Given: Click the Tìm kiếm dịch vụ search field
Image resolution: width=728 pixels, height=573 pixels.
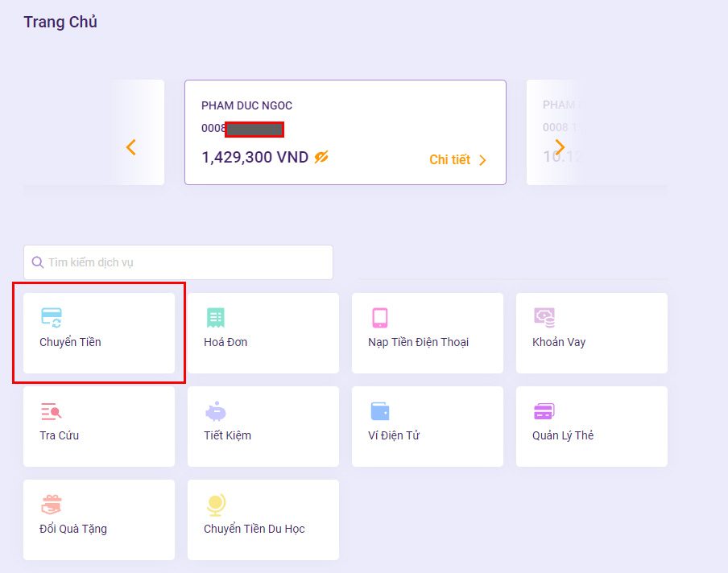Looking at the screenshot, I should pyautogui.click(x=185, y=262).
